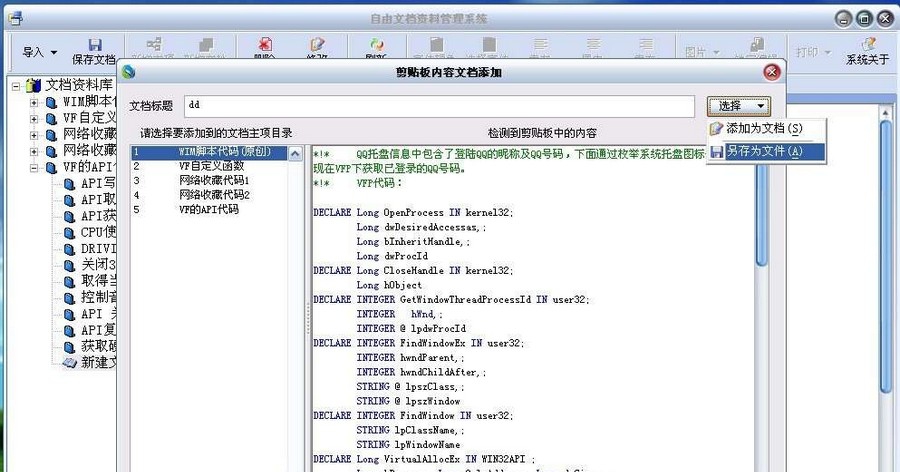900x472 pixels.
Task: Select list row VF的API代码
Action: 209,210
